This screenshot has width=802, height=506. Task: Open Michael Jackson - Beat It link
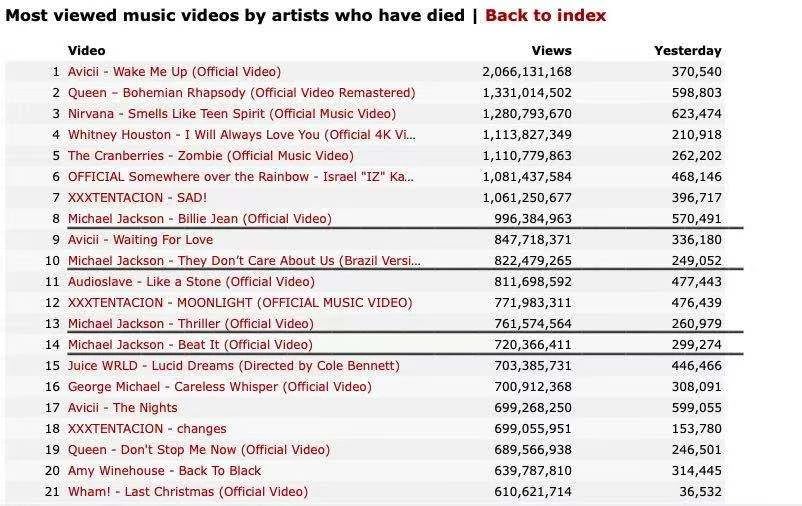coord(190,345)
